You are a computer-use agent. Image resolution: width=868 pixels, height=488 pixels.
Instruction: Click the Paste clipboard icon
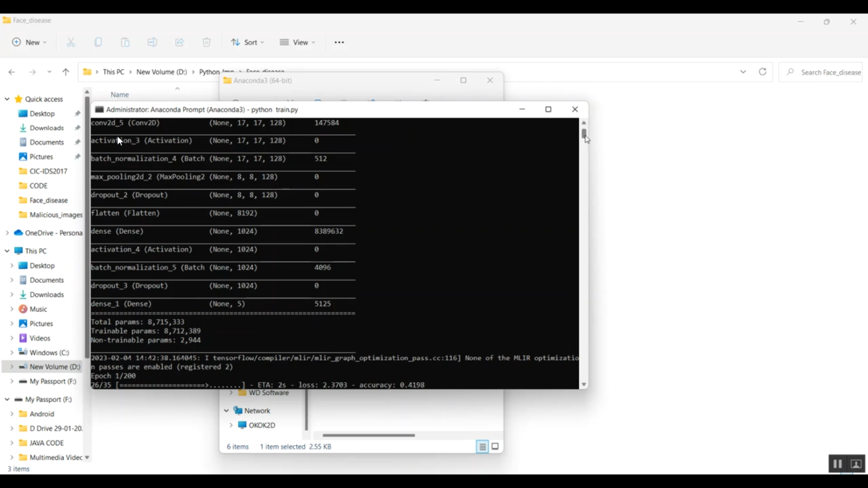[x=125, y=42]
